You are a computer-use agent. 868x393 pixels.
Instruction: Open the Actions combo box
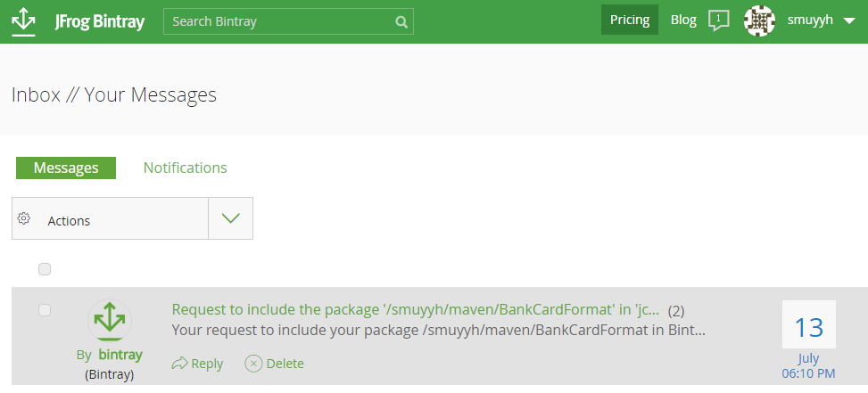pos(110,219)
